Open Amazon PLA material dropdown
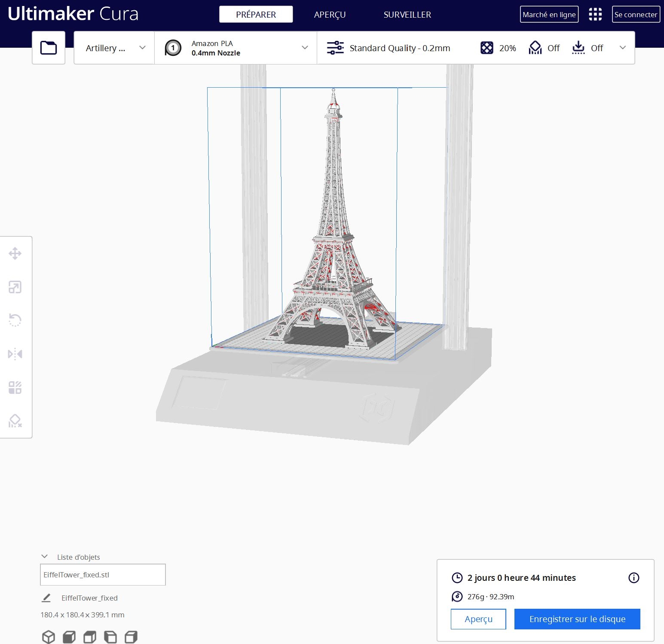664x644 pixels. [x=236, y=48]
